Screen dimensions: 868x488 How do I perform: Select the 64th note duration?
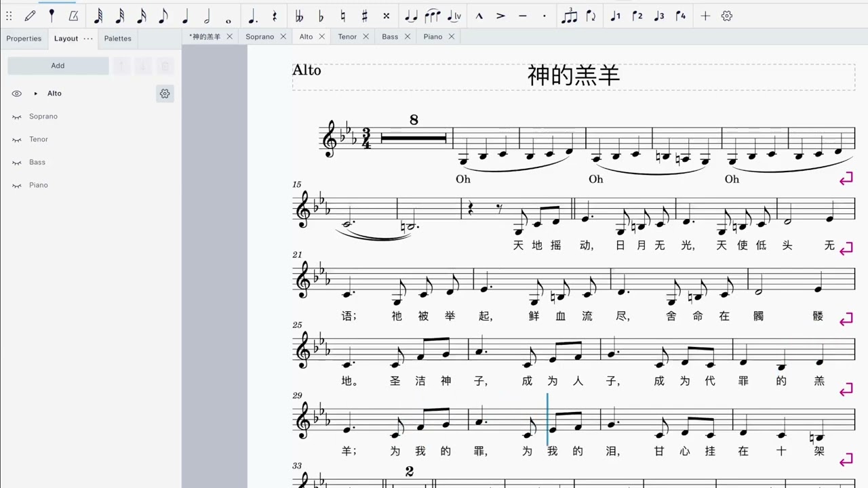(98, 16)
